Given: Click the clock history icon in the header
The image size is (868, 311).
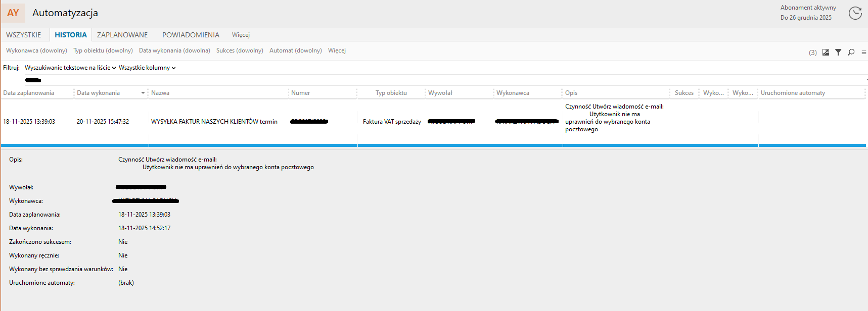Looking at the screenshot, I should (855, 13).
